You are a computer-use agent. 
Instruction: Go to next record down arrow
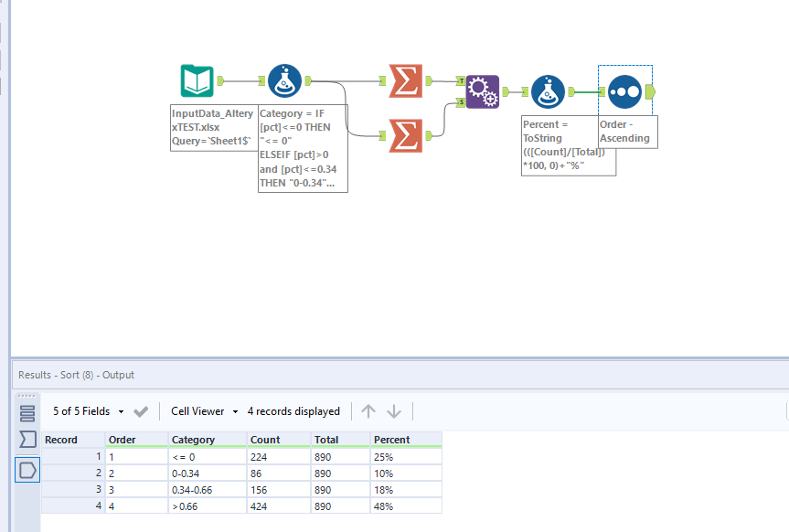pos(394,411)
